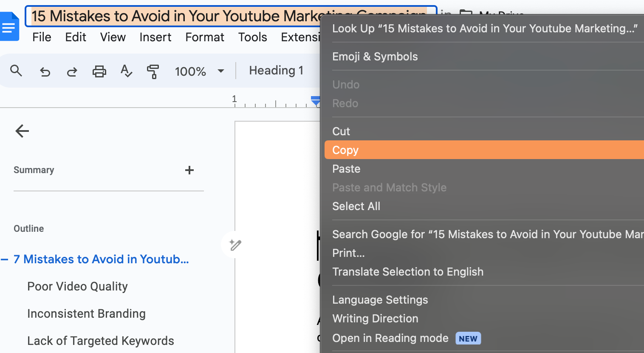The width and height of the screenshot is (644, 353).
Task: Open the Insert menu
Action: click(155, 37)
